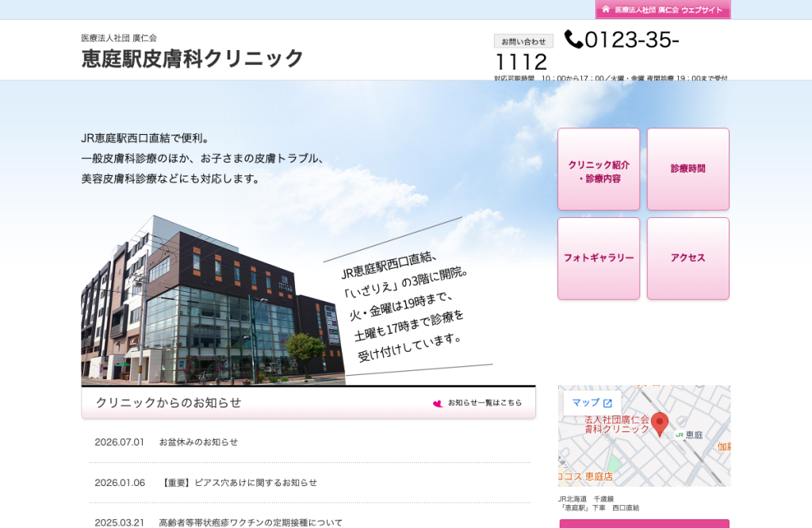Open クリニック紹介・診療内容 tile
Image resolution: width=812 pixels, height=528 pixels.
pos(599,170)
